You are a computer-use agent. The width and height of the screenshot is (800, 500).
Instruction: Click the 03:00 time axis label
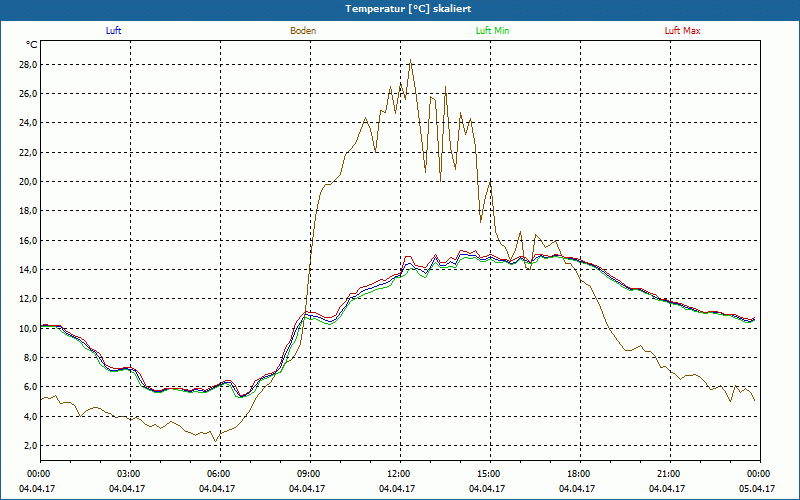pyautogui.click(x=130, y=474)
